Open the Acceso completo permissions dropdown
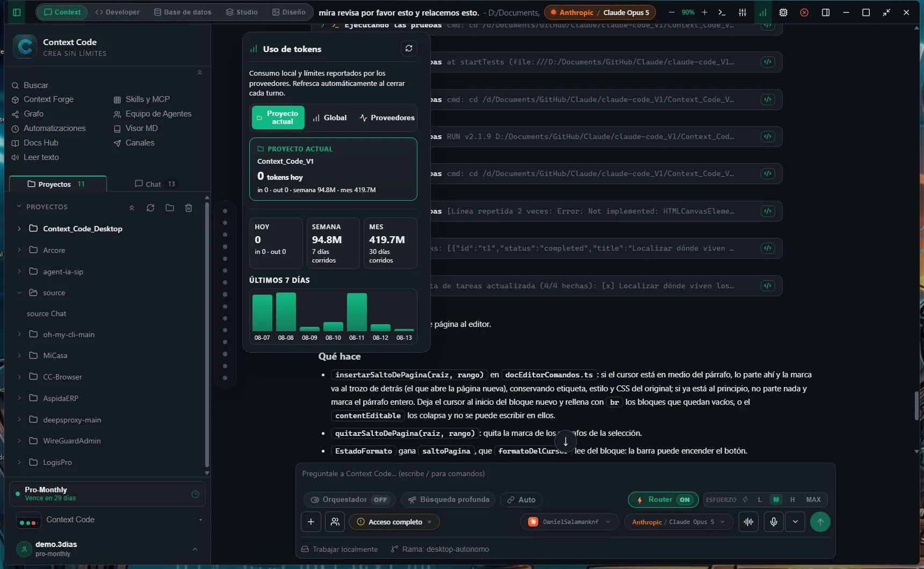 point(394,522)
